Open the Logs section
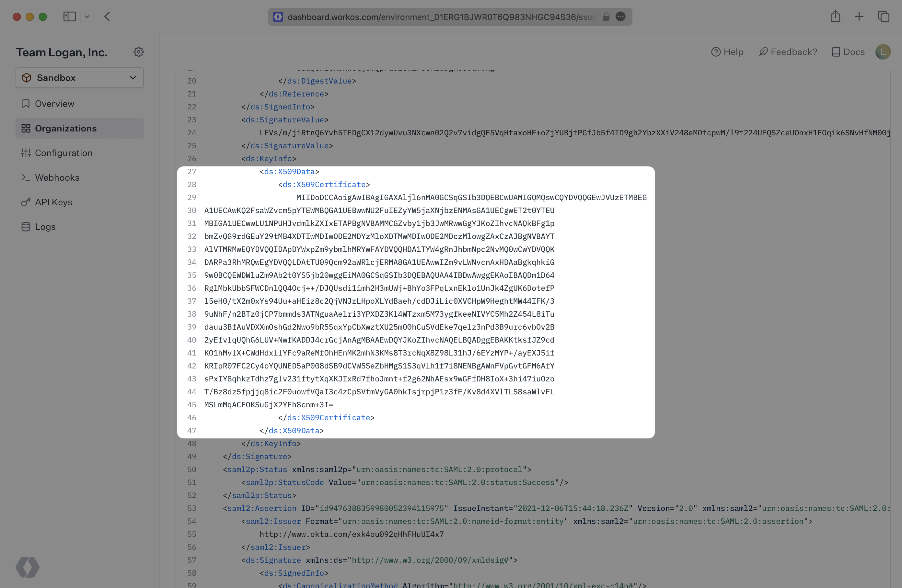Viewport: 902px width, 588px height. 45,227
